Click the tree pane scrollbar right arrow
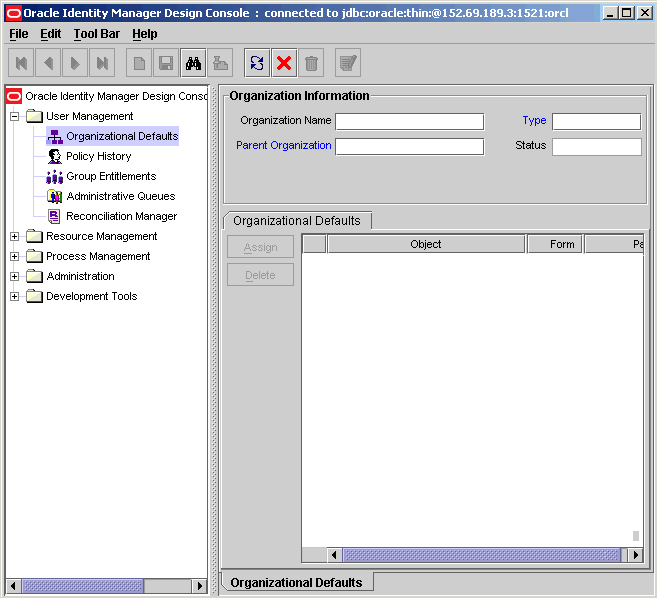This screenshot has width=657, height=599. coord(199,586)
